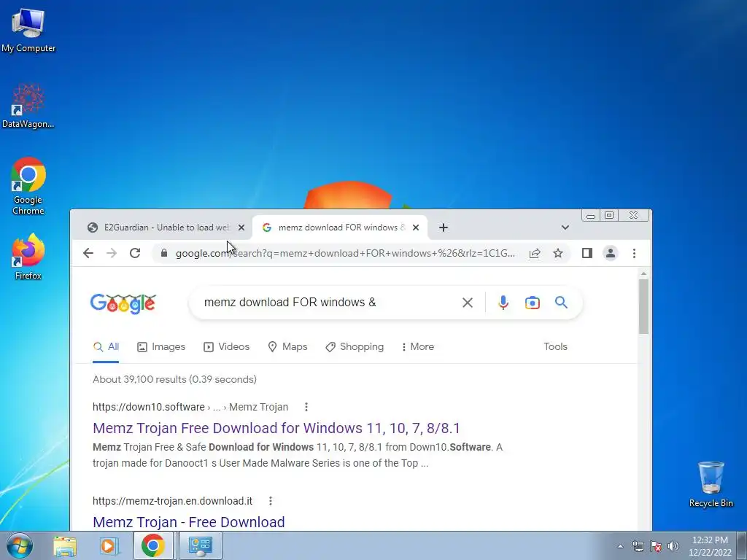Switch to Maps results
Image resolution: width=747 pixels, height=560 pixels.
click(287, 346)
